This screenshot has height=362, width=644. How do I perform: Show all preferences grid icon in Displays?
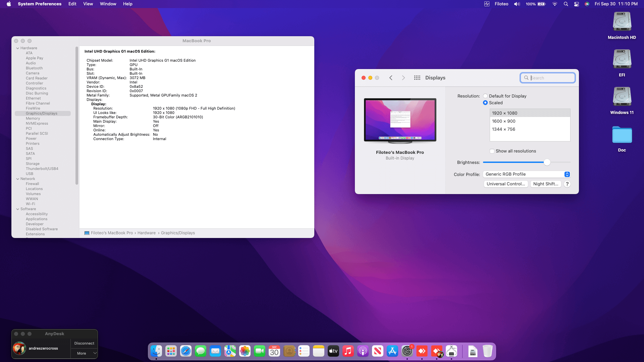coord(417,78)
